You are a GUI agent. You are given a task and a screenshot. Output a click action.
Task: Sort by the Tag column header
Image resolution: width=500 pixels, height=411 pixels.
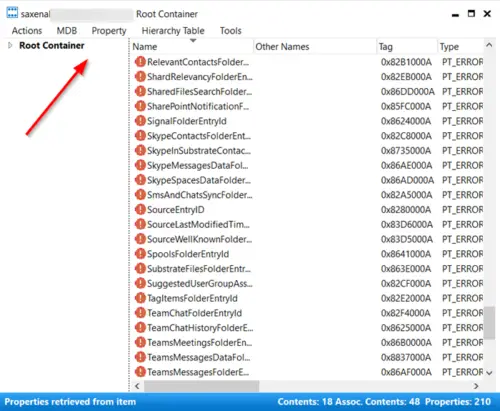[406, 47]
